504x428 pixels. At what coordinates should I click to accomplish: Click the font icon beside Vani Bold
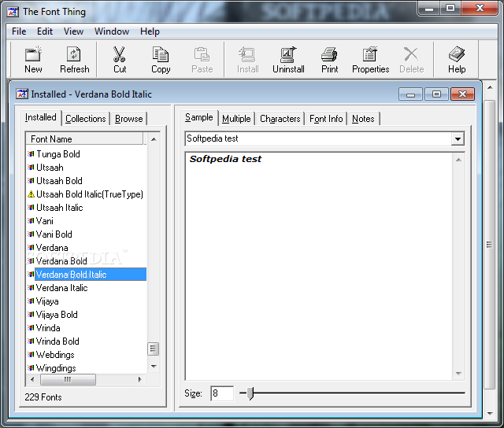pos(31,234)
